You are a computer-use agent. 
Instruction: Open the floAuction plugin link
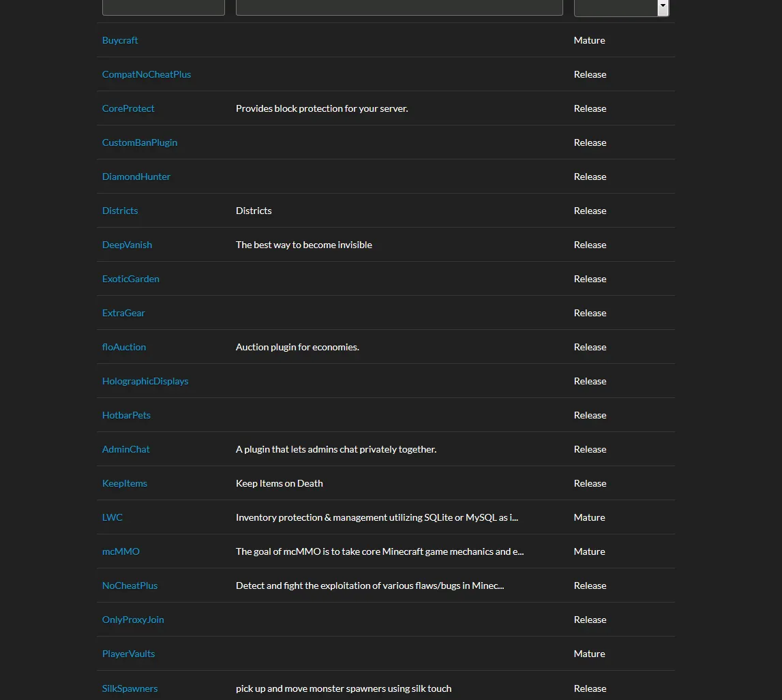[123, 347]
